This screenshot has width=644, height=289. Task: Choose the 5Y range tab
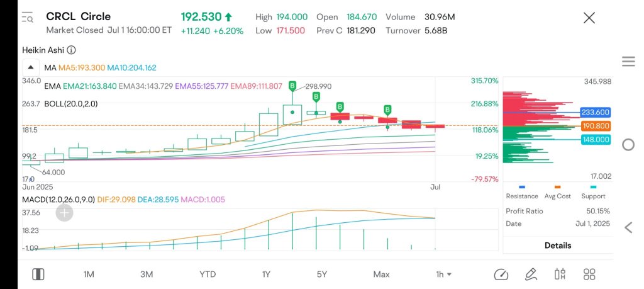tap(322, 274)
